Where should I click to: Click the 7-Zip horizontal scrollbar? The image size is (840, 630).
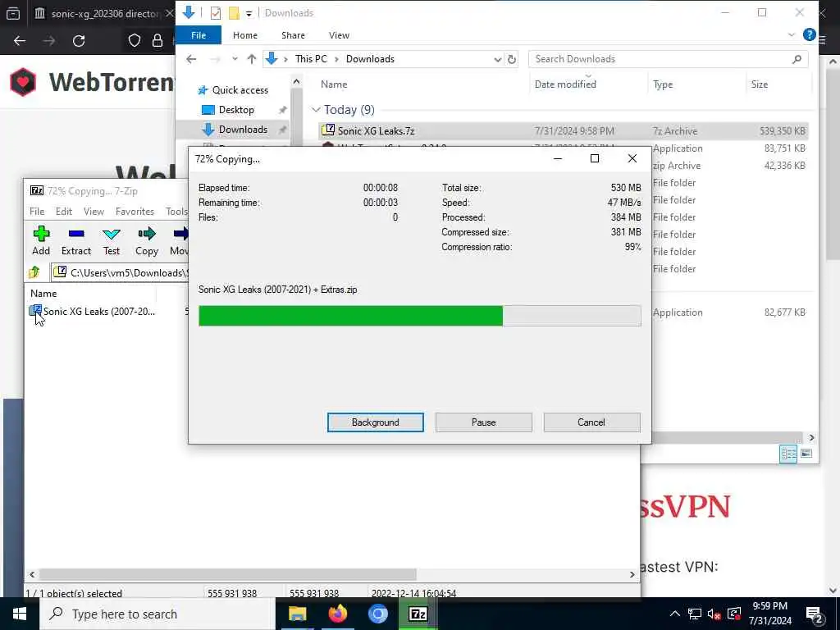tap(228, 574)
